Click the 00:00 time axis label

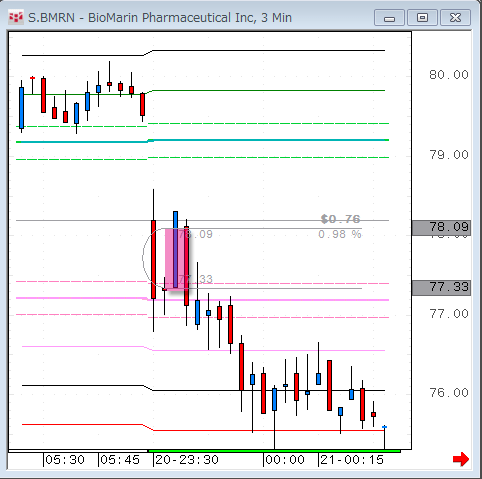click(285, 460)
